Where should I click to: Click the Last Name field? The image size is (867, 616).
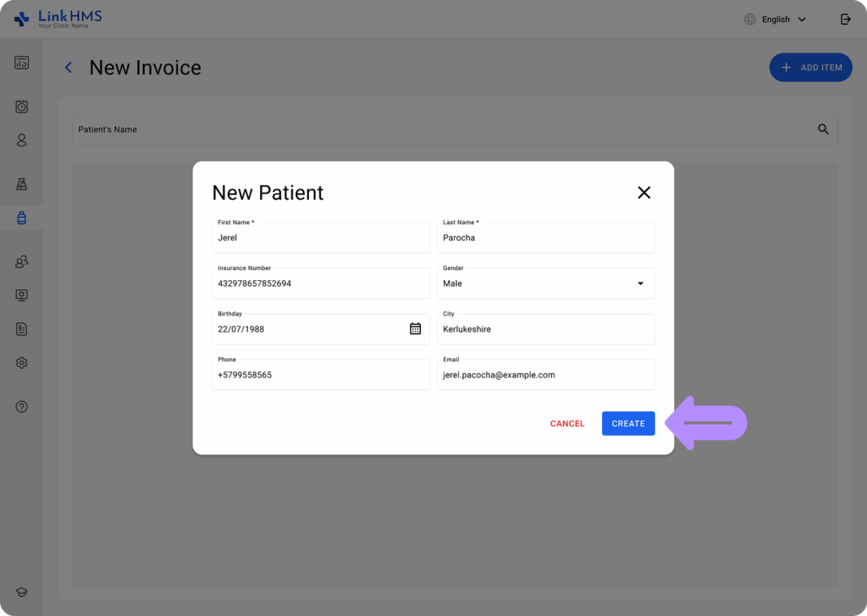click(x=546, y=238)
